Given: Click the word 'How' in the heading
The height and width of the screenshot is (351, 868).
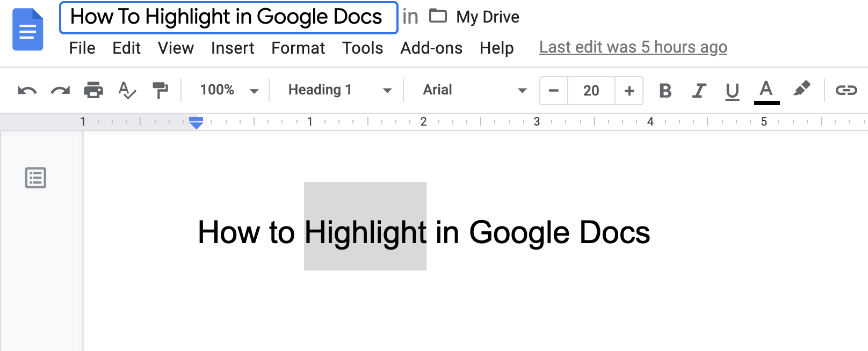Looking at the screenshot, I should 229,233.
